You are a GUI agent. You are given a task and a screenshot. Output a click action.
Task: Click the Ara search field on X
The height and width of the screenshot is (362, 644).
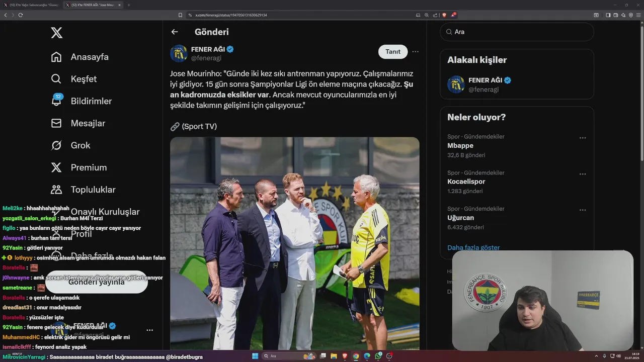(517, 32)
